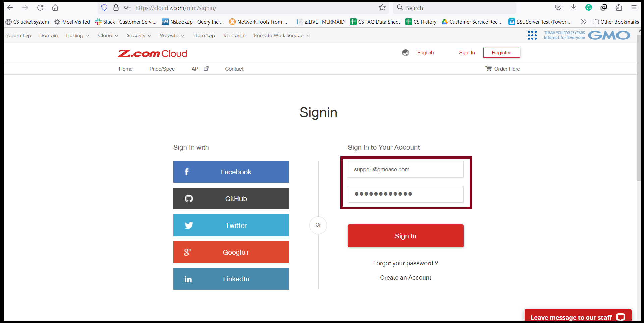This screenshot has width=644, height=323.
Task: Open the API external link
Action: coord(200,69)
